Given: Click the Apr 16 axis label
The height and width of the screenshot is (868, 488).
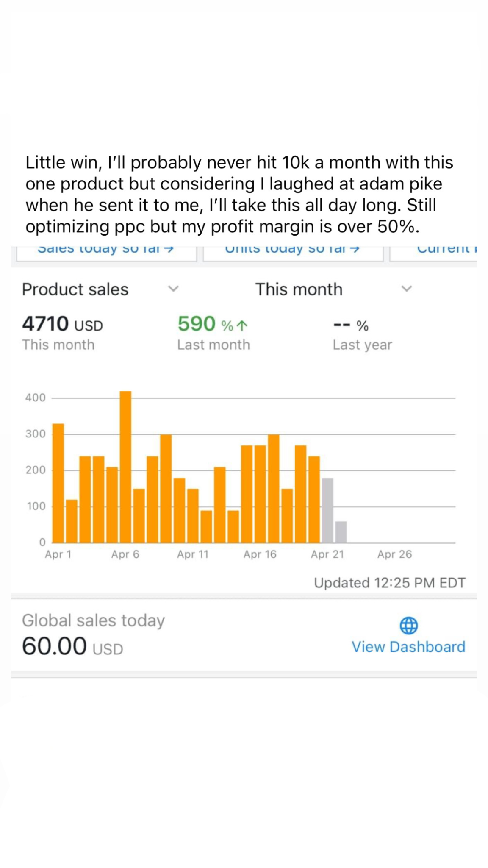Looking at the screenshot, I should point(260,554).
